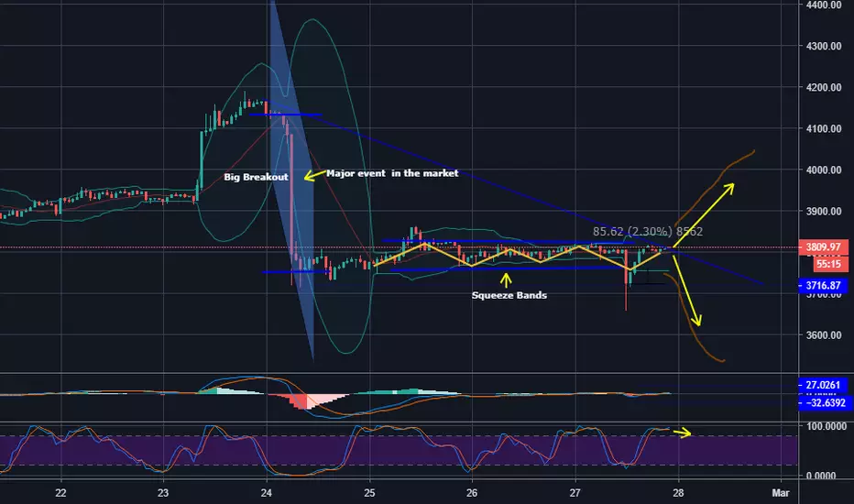The height and width of the screenshot is (504, 854).
Task: Click the 'Squeeze Bands' text label
Action: pos(509,295)
